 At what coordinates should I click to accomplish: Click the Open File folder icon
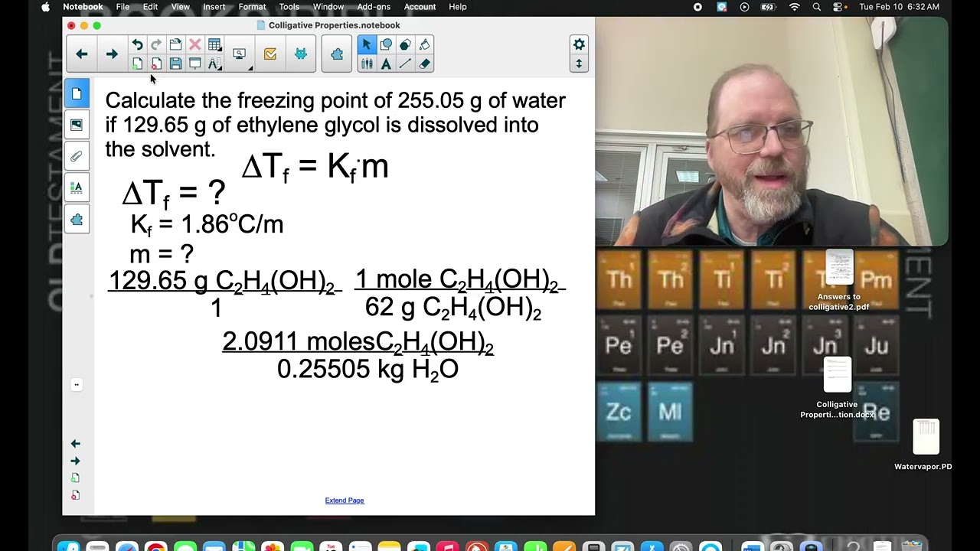pos(175,45)
